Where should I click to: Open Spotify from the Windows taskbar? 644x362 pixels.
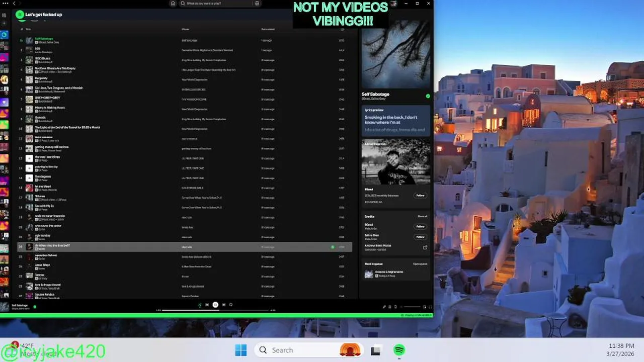[x=399, y=350]
